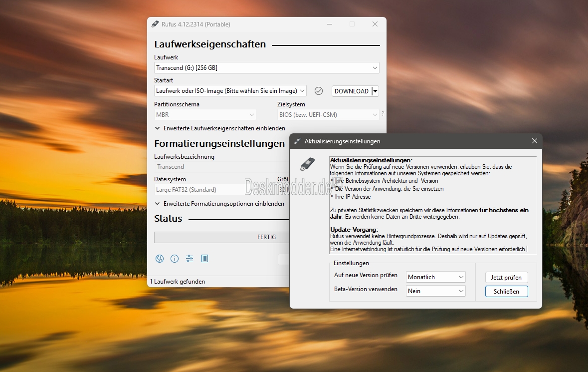Click the Rufus title bar app icon
Screen dimensions: 588x372
click(155, 24)
